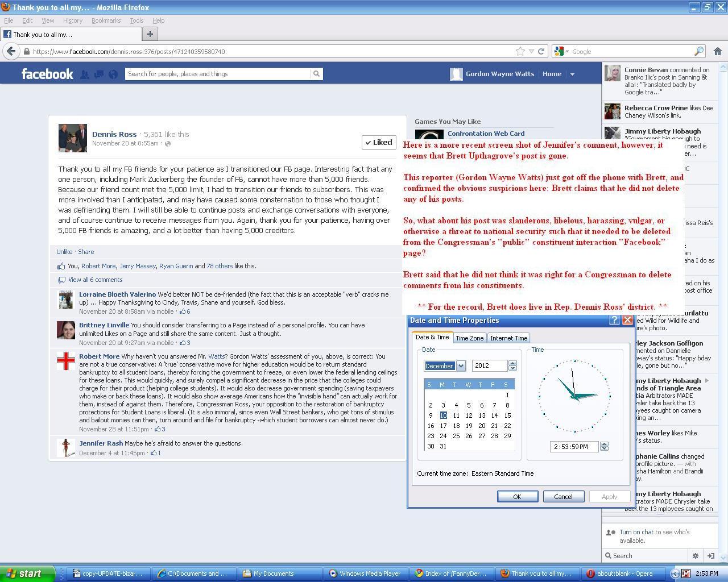Open a new tab with plus button
The height and width of the screenshot is (582, 728).
150,34
